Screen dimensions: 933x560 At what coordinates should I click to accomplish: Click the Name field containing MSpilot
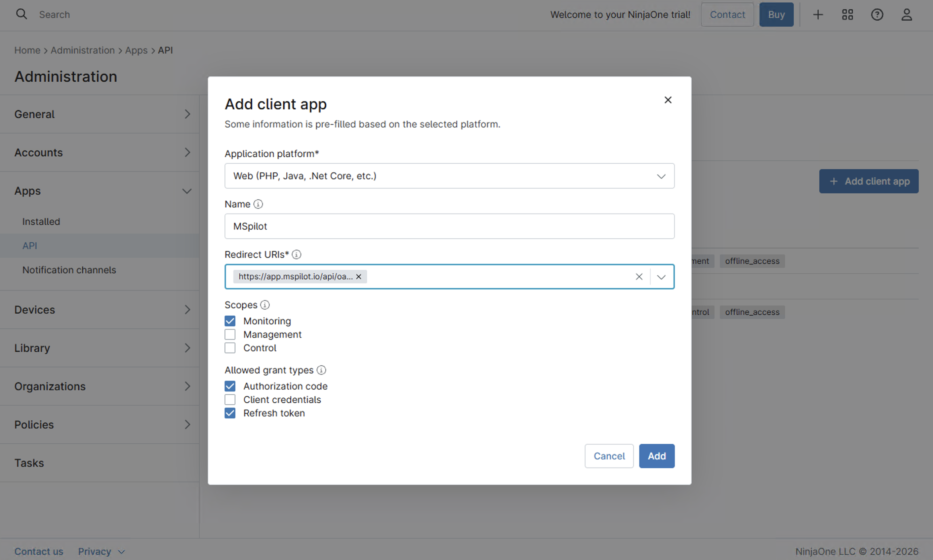(x=449, y=227)
